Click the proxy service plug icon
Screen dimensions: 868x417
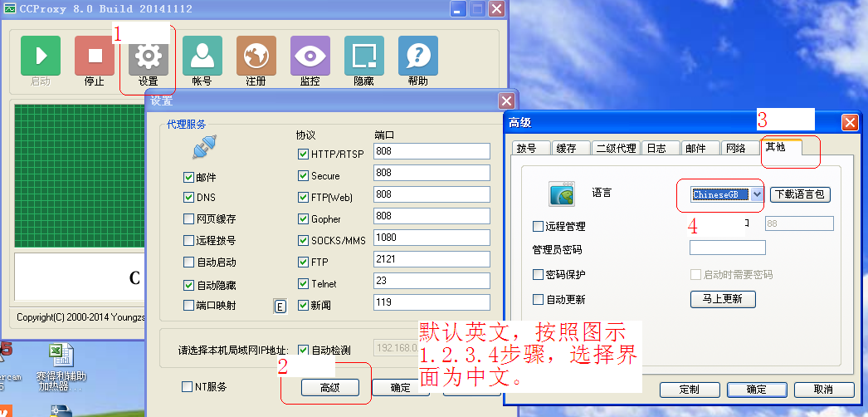click(x=204, y=147)
